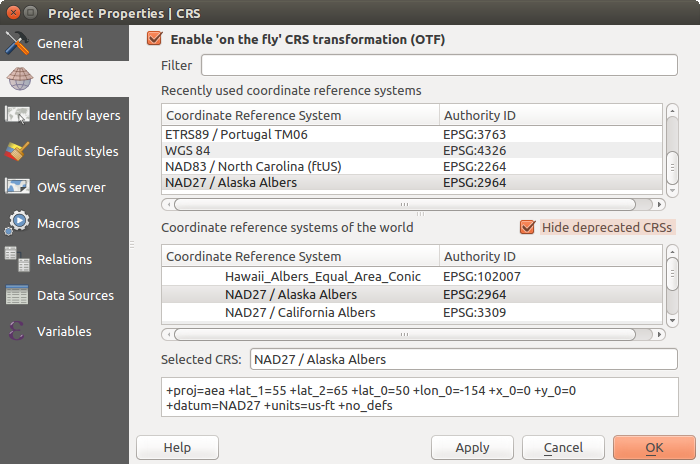Disable 'on the fly' CRS transformation checkbox
Screen dimensions: 700x464
click(x=154, y=40)
